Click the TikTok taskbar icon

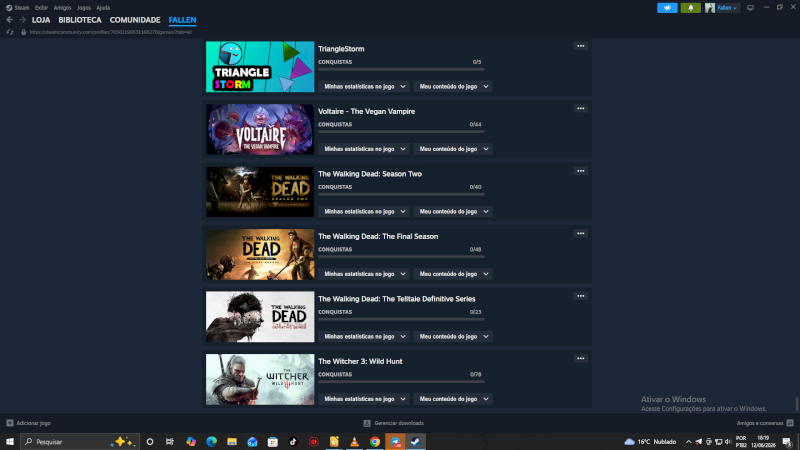coord(293,442)
